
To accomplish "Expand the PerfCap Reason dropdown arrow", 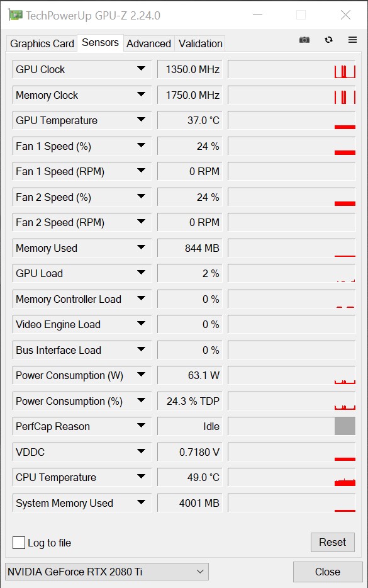I will [x=142, y=426].
